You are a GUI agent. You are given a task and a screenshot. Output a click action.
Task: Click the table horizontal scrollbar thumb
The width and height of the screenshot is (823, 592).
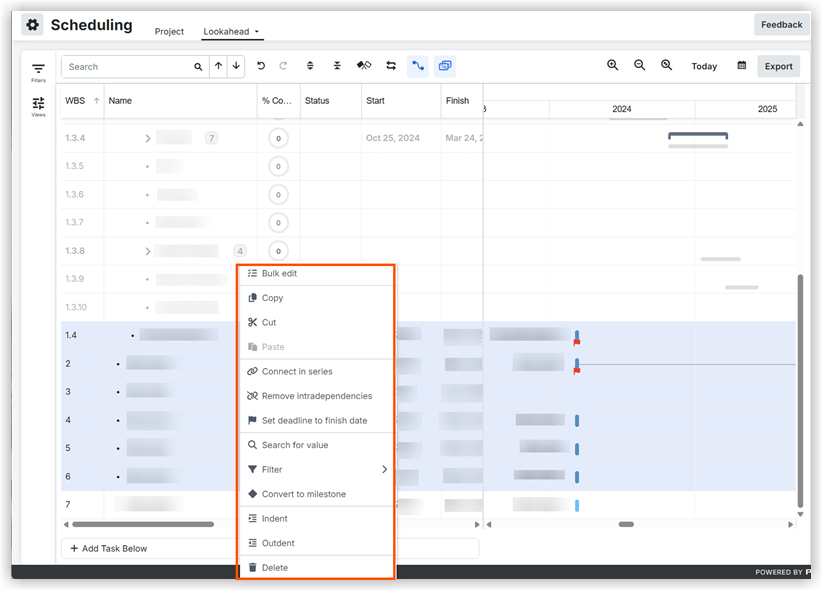143,524
